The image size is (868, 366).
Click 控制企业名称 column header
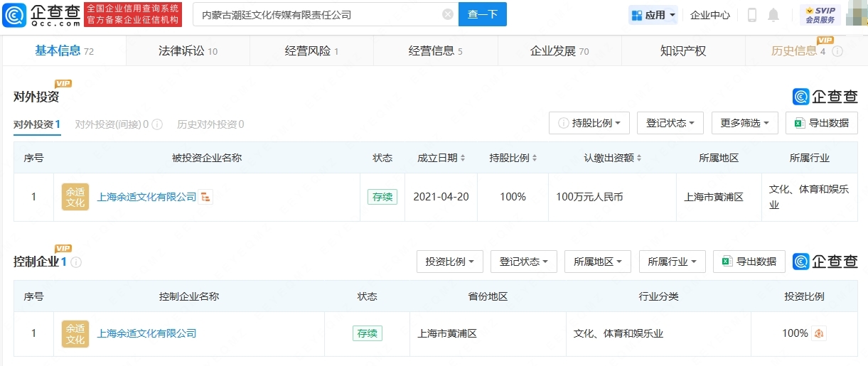point(189,296)
